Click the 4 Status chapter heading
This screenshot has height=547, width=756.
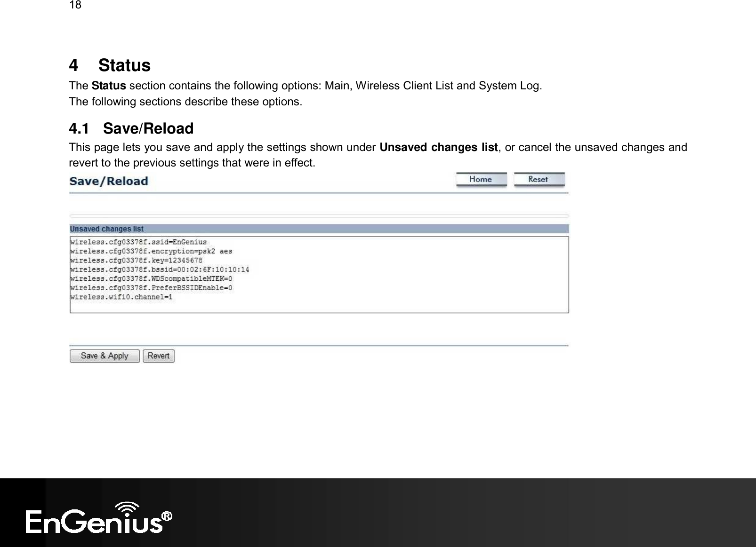[x=110, y=65]
